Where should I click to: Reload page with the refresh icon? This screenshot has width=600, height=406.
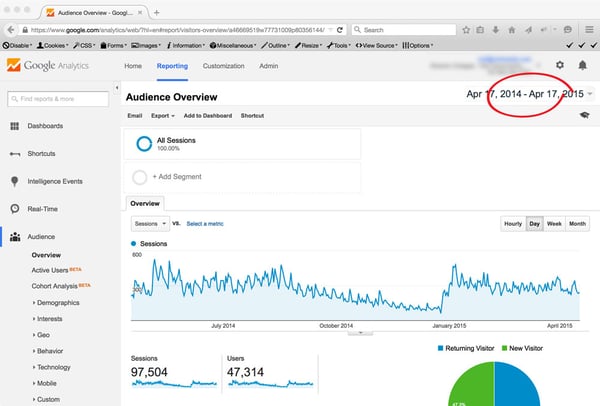[339, 30]
